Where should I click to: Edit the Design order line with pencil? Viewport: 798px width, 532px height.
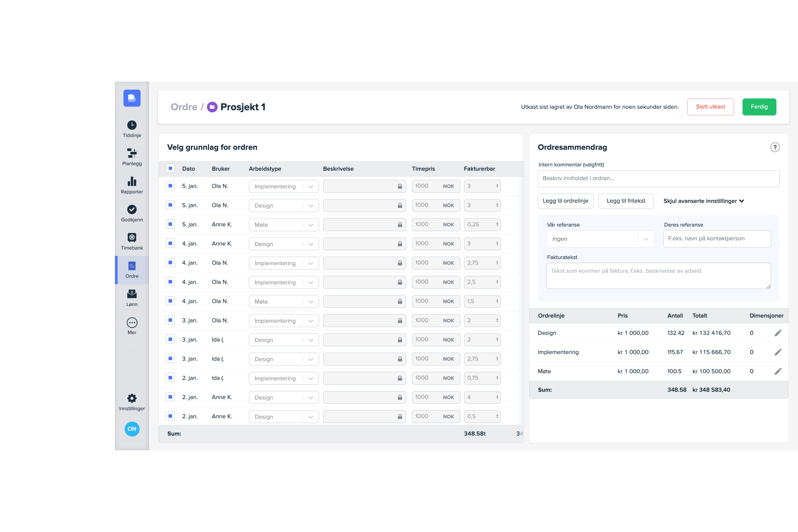tap(778, 333)
